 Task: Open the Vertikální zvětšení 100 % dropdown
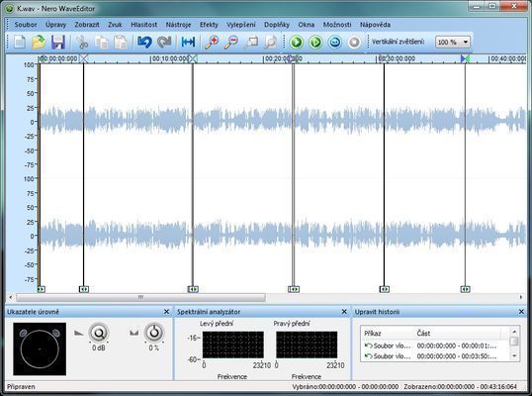click(x=452, y=43)
